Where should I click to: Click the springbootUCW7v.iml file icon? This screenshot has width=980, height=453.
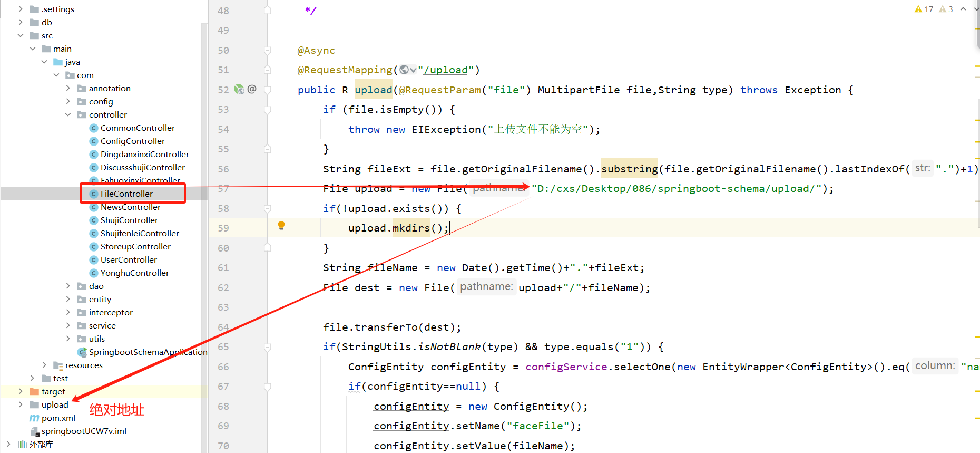pos(35,431)
